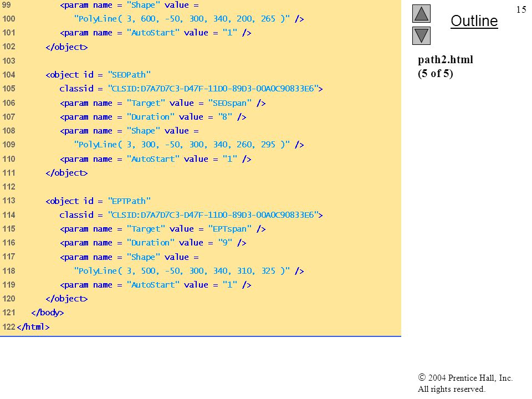Click line number 103
The width and height of the screenshot is (532, 399).
pyautogui.click(x=9, y=61)
